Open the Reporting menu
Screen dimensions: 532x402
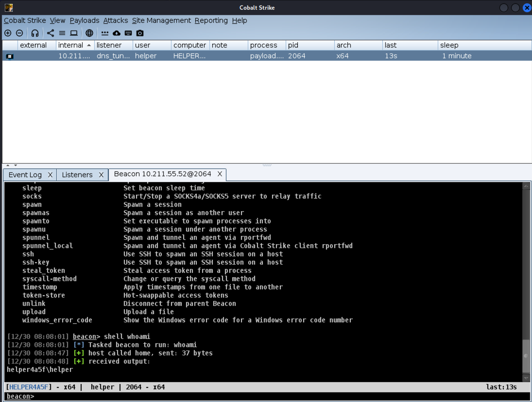[211, 21]
